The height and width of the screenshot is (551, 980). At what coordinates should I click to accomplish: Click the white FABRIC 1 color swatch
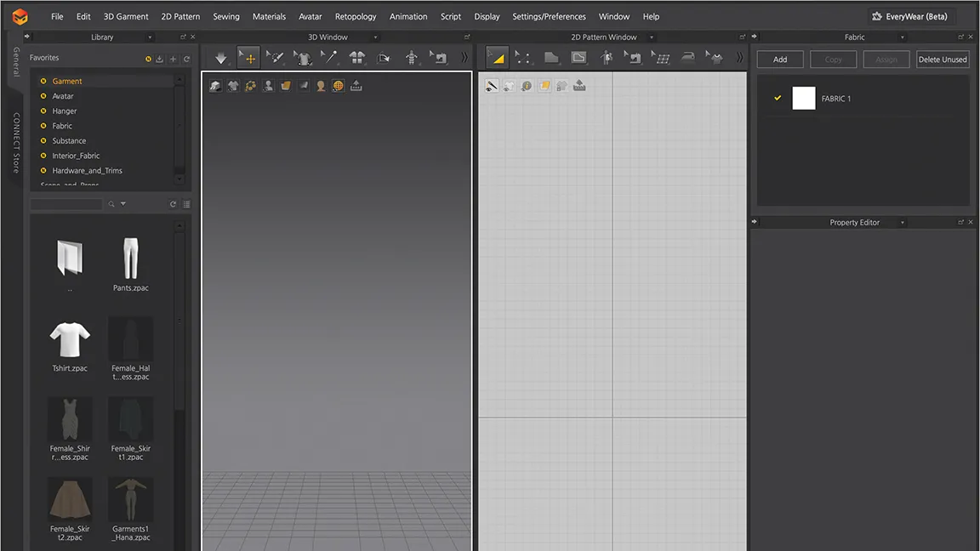click(804, 98)
